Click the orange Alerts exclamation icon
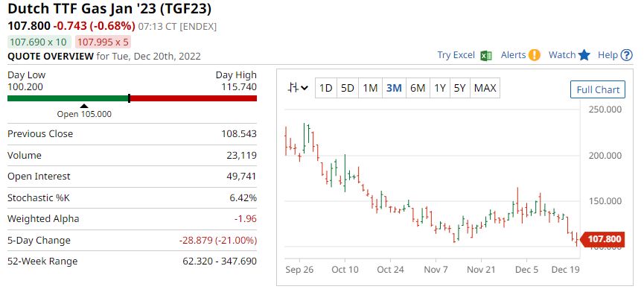 pyautogui.click(x=534, y=55)
